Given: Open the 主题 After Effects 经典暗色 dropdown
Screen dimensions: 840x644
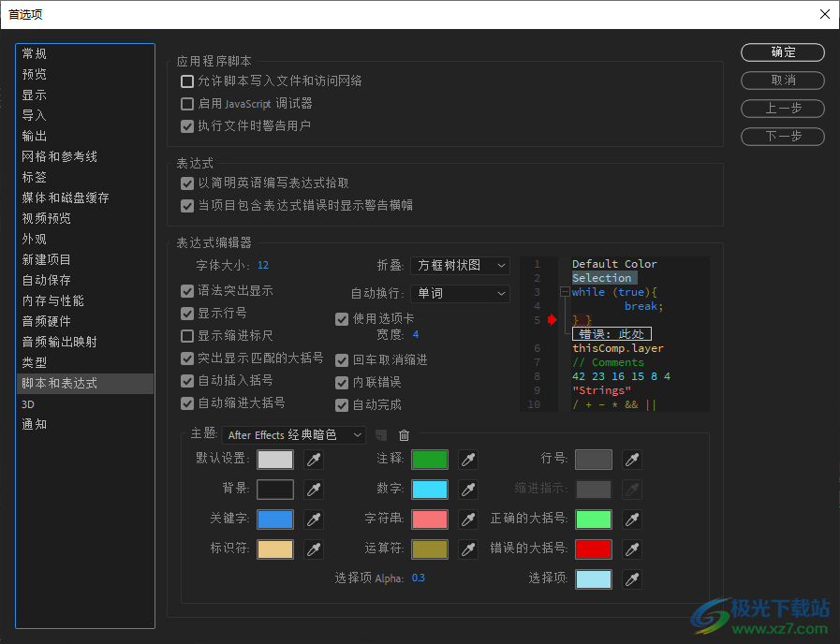Looking at the screenshot, I should pyautogui.click(x=293, y=435).
